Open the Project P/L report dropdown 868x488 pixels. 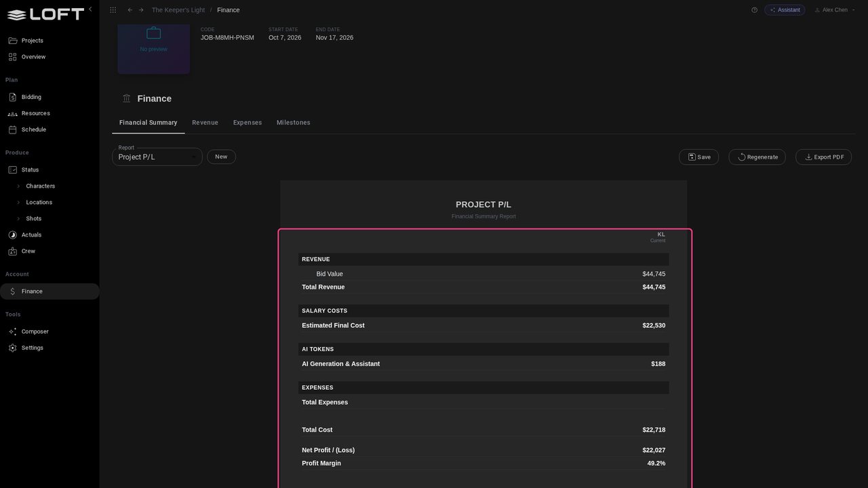[x=157, y=157]
